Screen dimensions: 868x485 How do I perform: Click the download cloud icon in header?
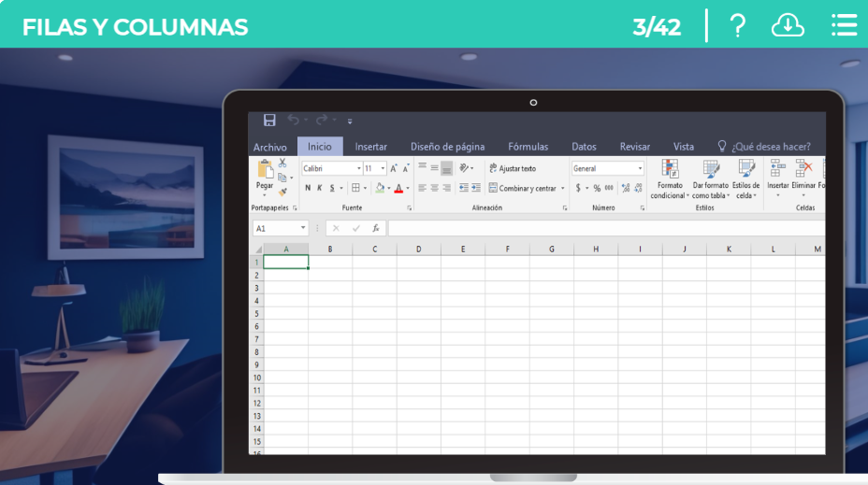(x=788, y=26)
